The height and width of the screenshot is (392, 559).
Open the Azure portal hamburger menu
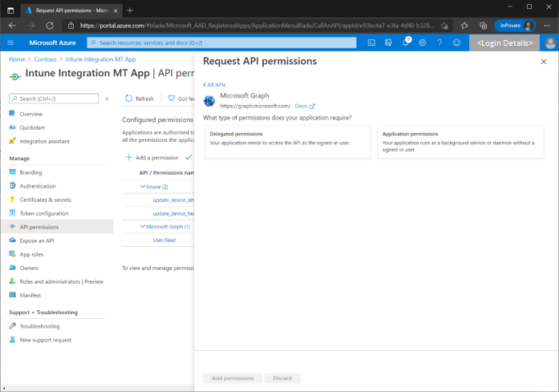coord(10,42)
